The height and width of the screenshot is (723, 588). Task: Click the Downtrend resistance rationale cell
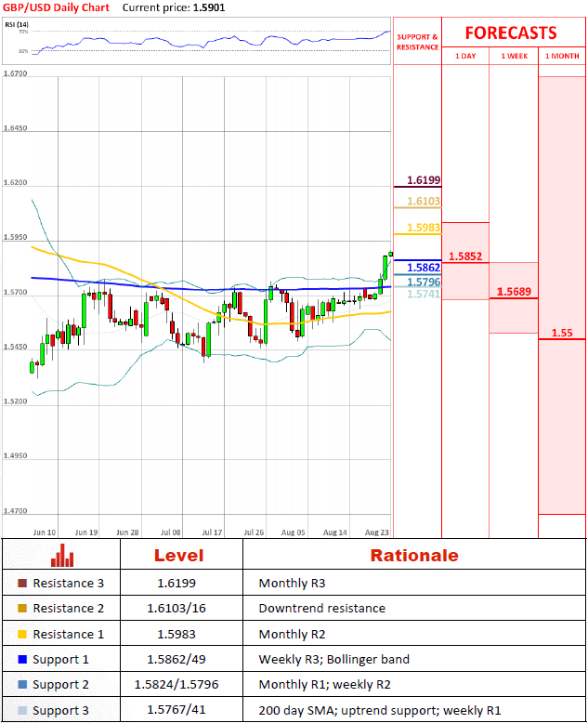click(320, 609)
